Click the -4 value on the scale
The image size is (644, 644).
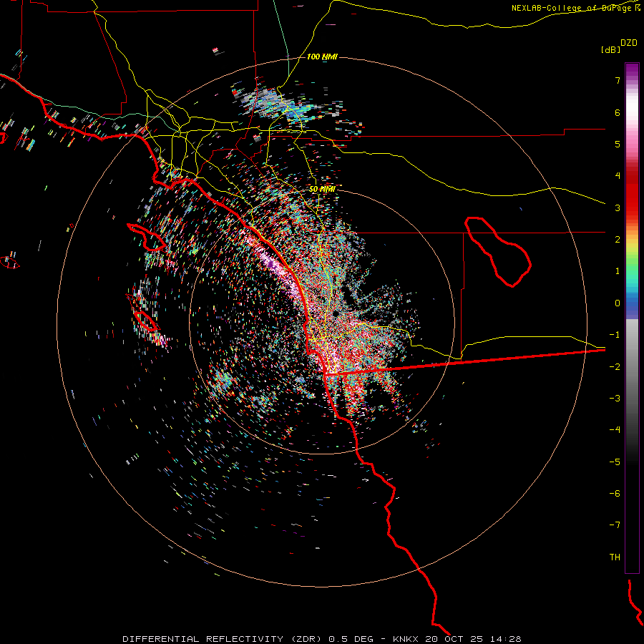coord(615,430)
